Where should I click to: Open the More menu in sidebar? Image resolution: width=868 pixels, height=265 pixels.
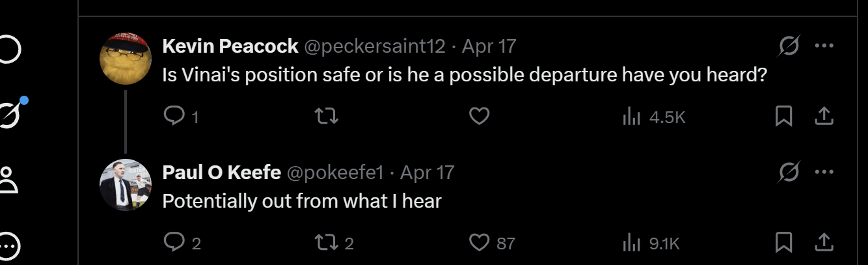pyautogui.click(x=8, y=245)
